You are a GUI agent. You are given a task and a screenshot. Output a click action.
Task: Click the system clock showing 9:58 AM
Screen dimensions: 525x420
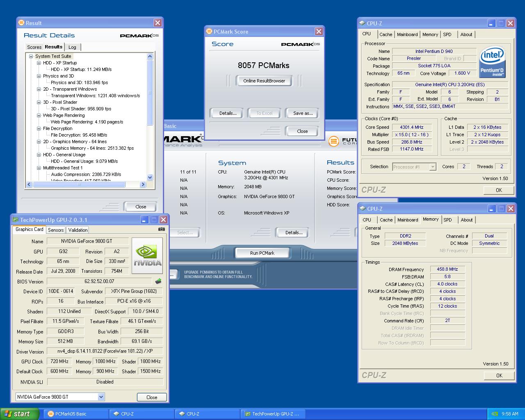point(510,414)
